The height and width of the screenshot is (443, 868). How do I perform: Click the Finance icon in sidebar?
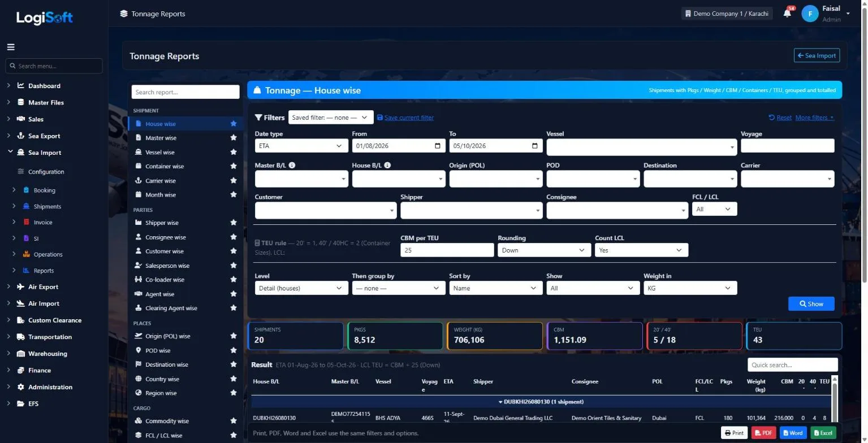pos(21,371)
